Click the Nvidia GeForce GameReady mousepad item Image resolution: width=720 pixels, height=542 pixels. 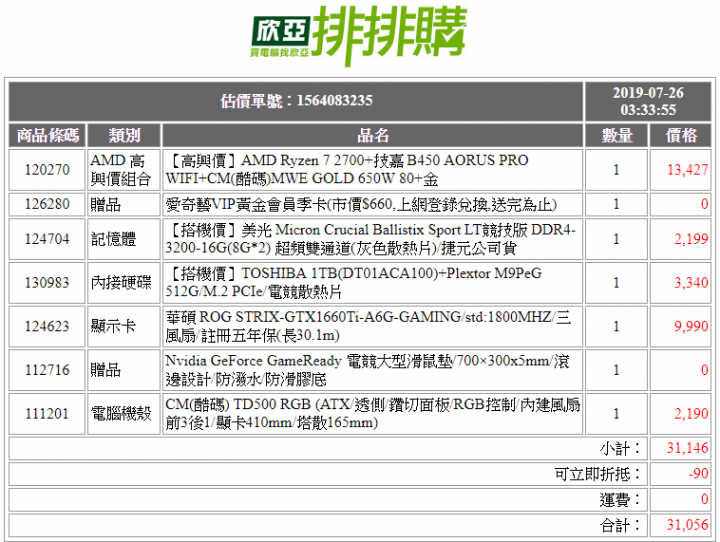click(367, 370)
